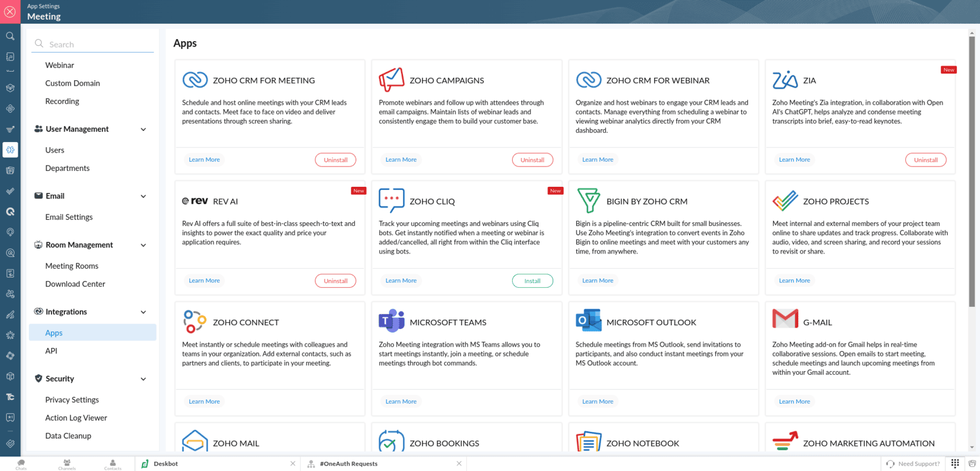Collapse the Integrations section chevron
Viewport: 980px width, 471px height.
(x=143, y=312)
